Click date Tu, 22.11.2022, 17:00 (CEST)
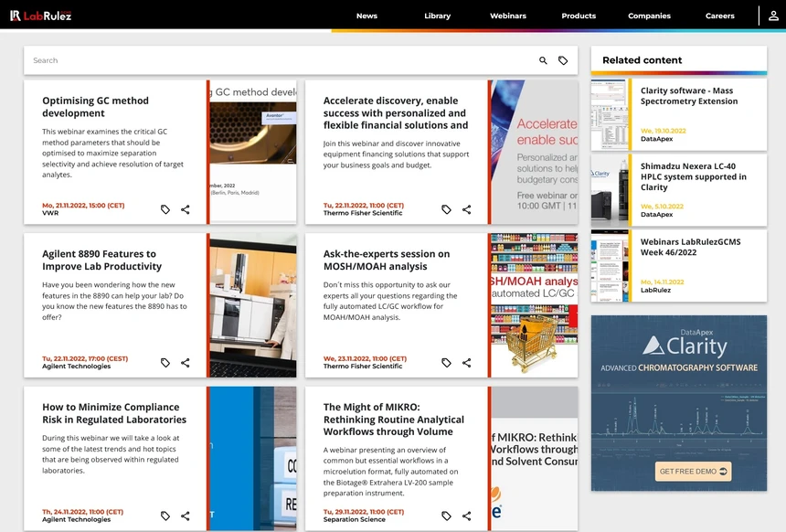Viewport: 786px width, 532px height. 85,358
